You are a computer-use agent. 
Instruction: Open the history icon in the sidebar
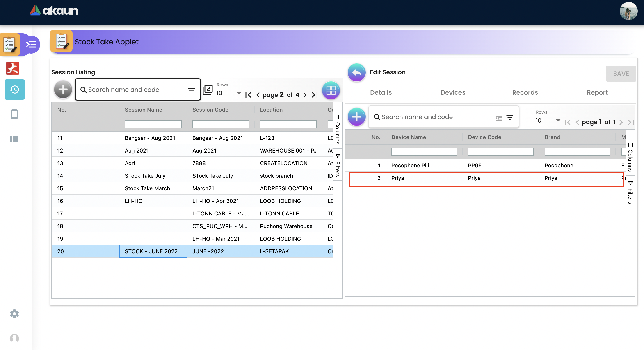(14, 89)
